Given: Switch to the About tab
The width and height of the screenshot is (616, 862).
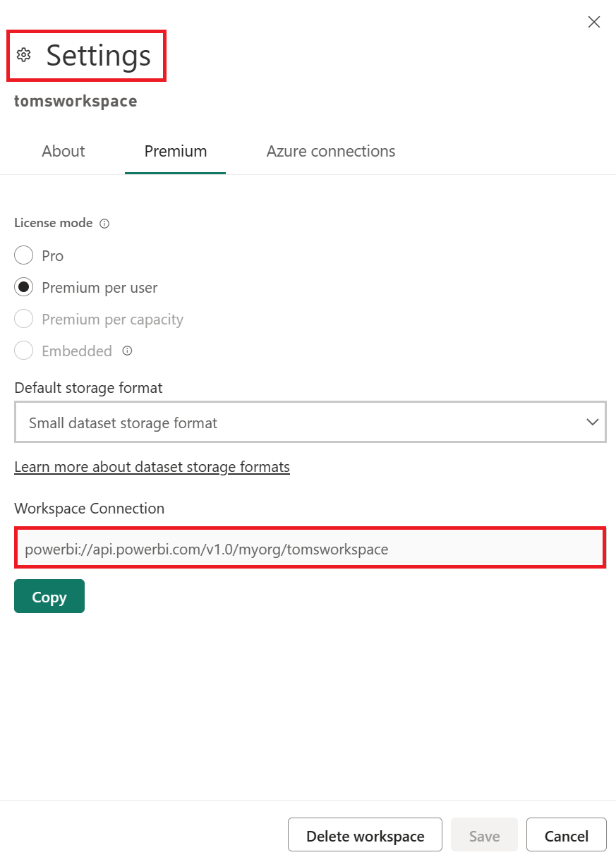Looking at the screenshot, I should (63, 151).
